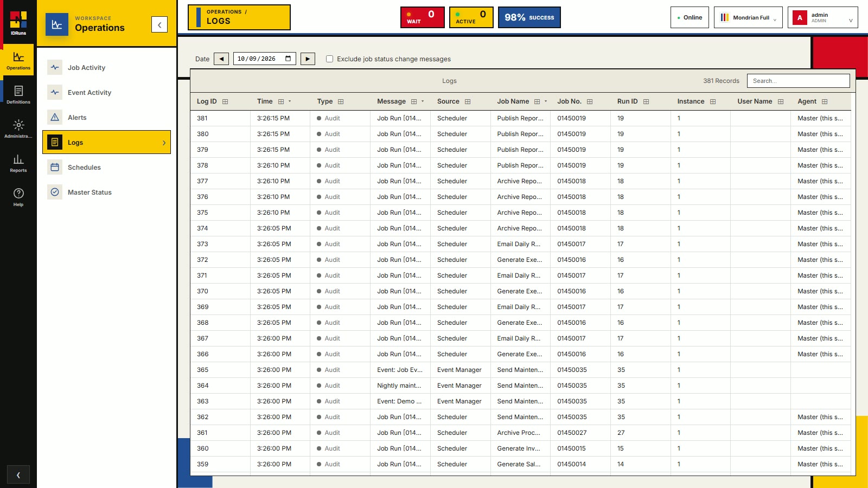868x488 pixels.
Task: Open Type column filter icon
Action: click(341, 101)
